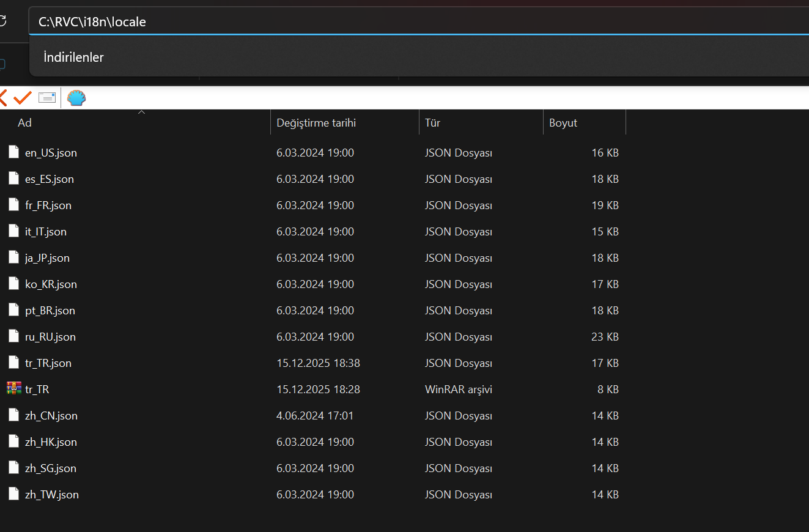Select the file name pt_BR.json
Viewport: 809px width, 532px height.
(x=50, y=311)
